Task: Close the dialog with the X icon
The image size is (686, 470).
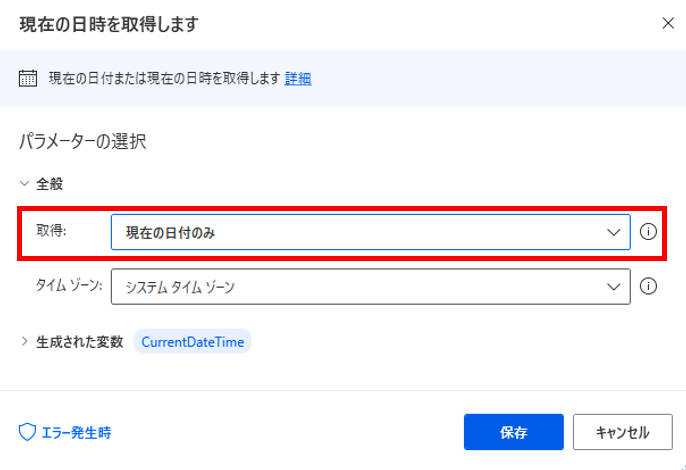Action: point(668,23)
